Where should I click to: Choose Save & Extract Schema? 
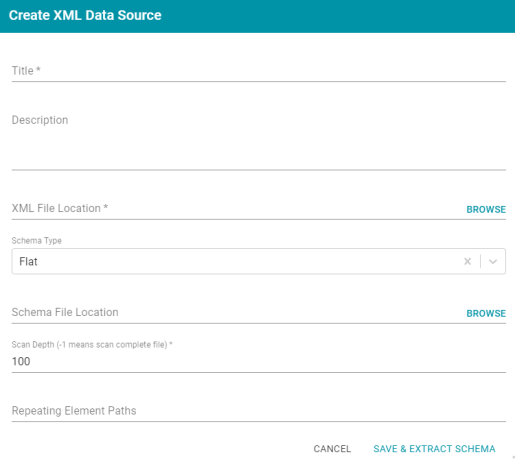pos(434,449)
